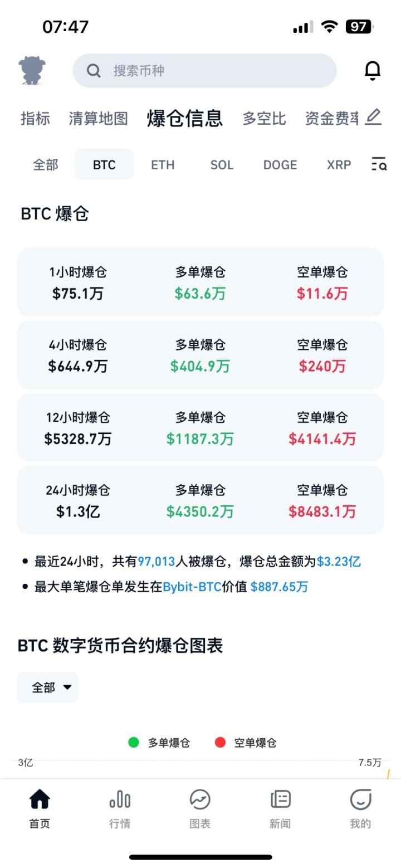The image size is (401, 868).
Task: Toggle 多单爆仓 green legend series
Action: (x=159, y=743)
